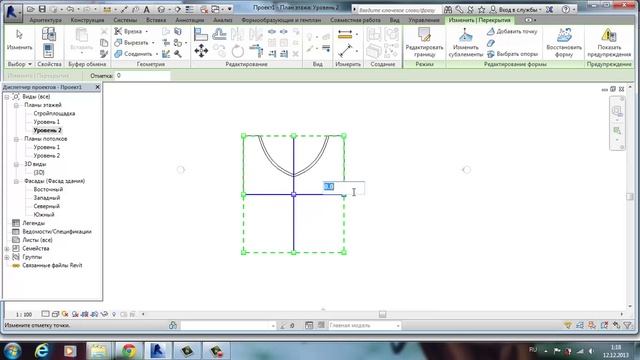Select the {3D} view in tree
640x360 pixels.
(39, 173)
